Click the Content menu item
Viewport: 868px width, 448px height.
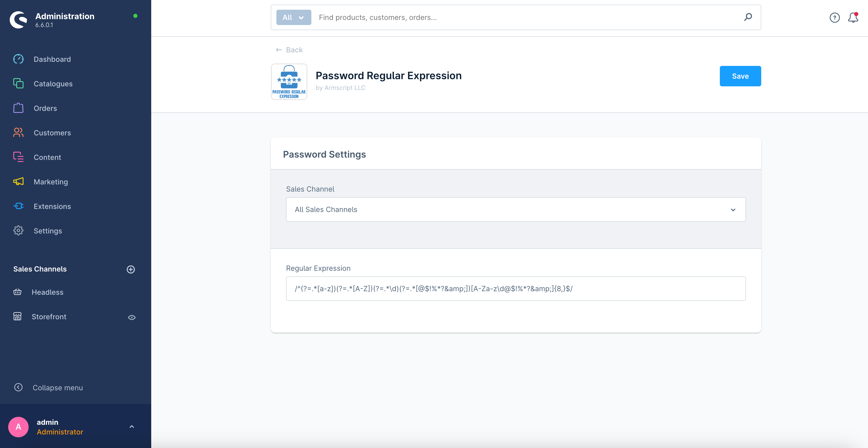pyautogui.click(x=46, y=157)
